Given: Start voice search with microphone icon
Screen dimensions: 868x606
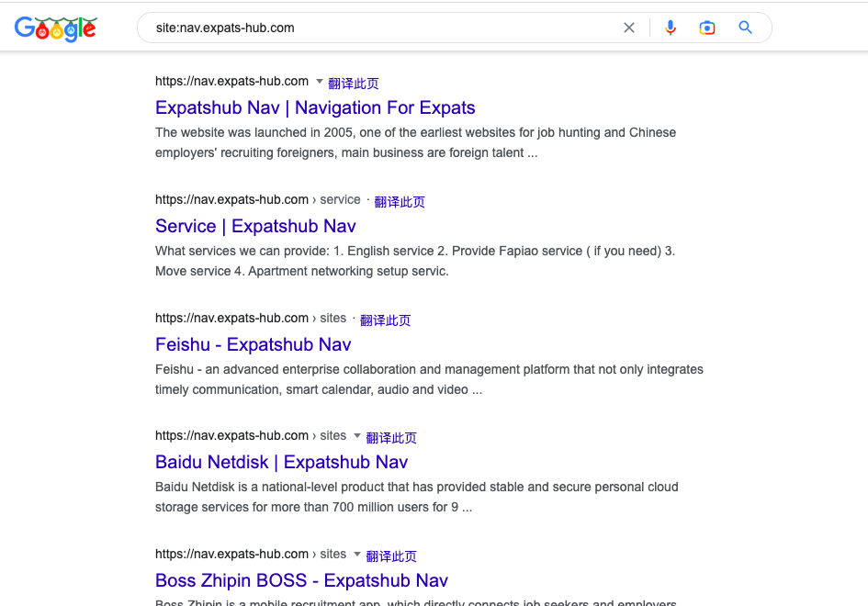Looking at the screenshot, I should 671,28.
